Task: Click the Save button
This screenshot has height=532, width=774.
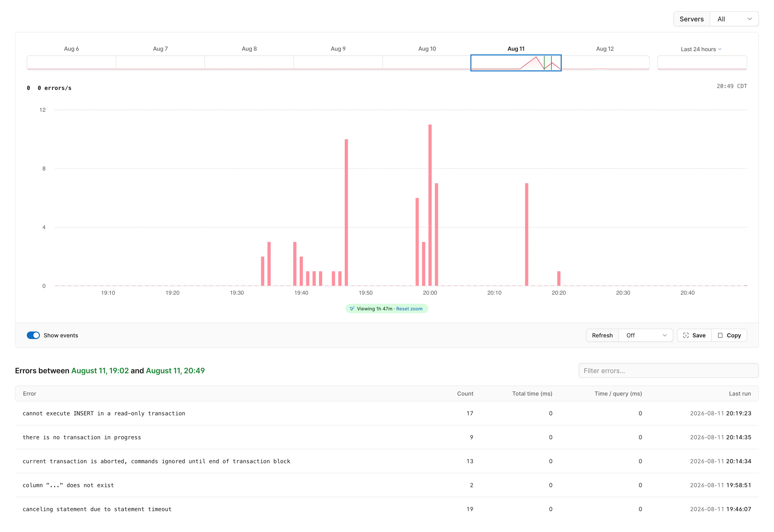Action: pos(694,335)
